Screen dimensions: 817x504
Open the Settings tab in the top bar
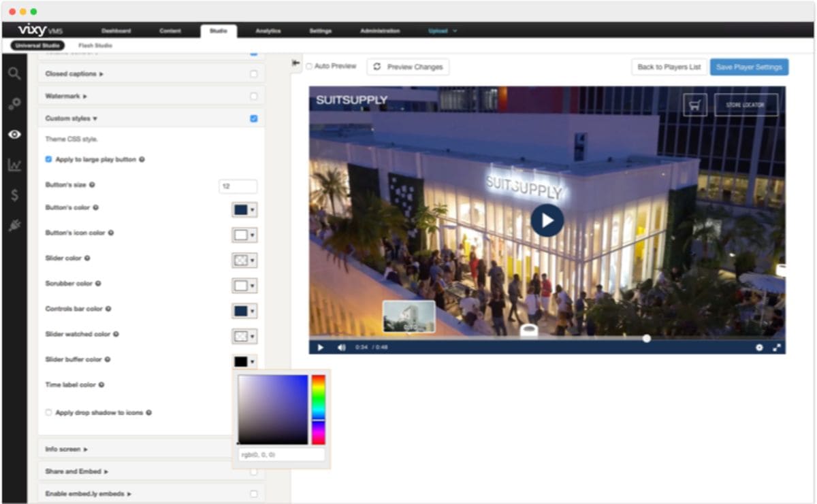point(320,31)
